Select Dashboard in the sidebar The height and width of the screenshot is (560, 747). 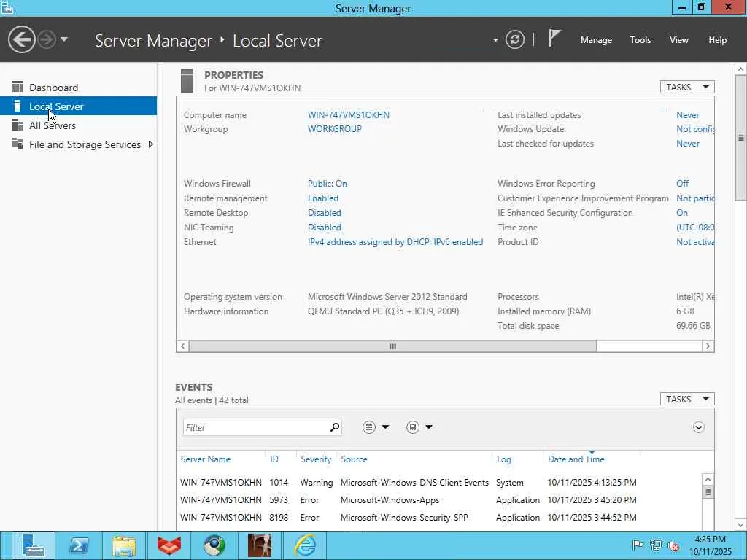coord(78,87)
